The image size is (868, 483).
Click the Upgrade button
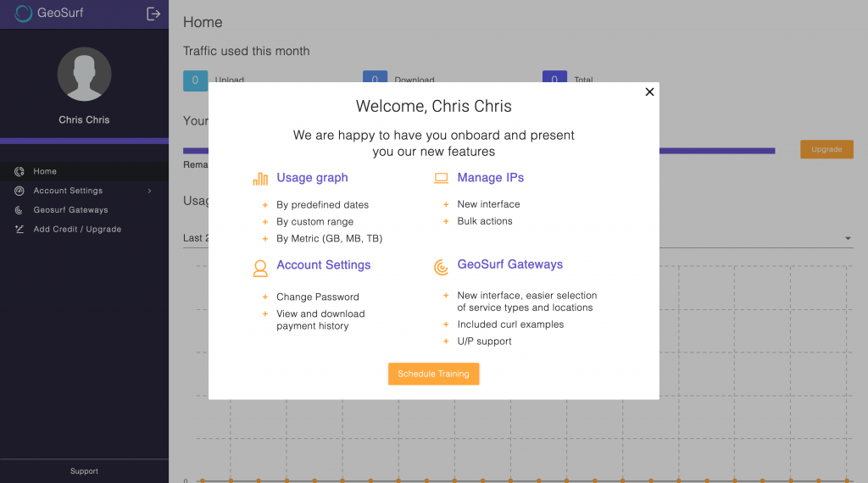pyautogui.click(x=826, y=149)
